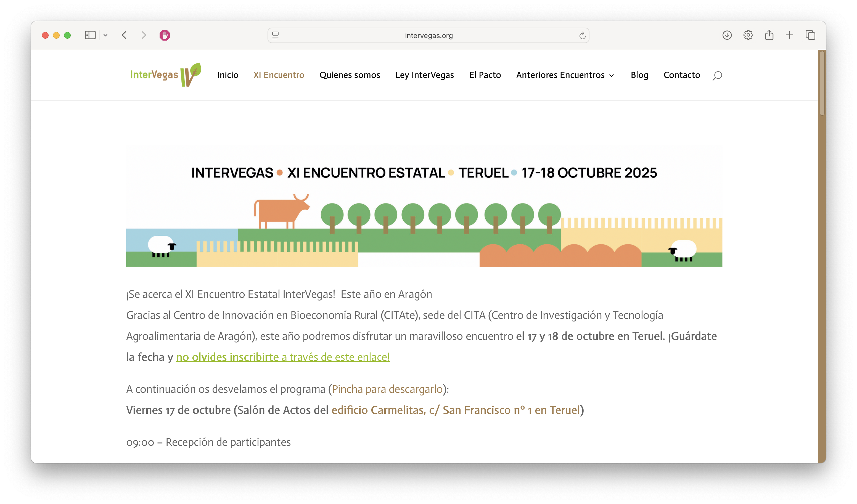Image resolution: width=857 pixels, height=504 pixels.
Task: Click the page reload icon
Action: (582, 36)
